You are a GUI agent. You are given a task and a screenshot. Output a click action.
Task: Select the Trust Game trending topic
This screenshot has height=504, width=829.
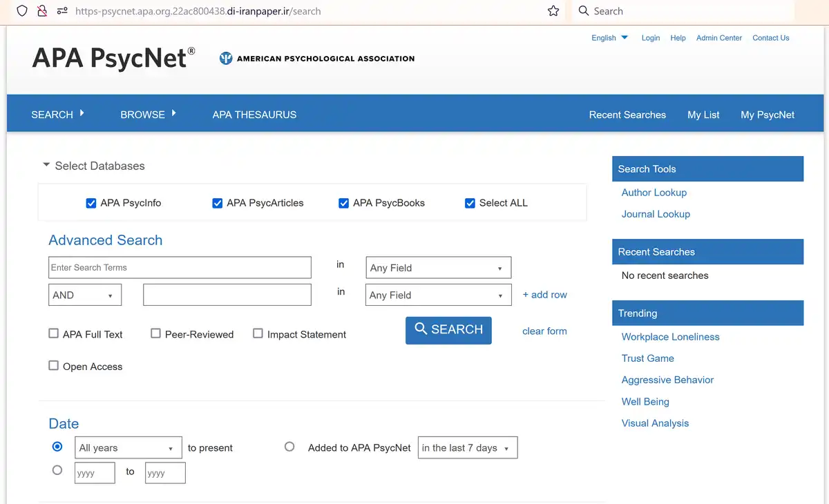(x=647, y=358)
